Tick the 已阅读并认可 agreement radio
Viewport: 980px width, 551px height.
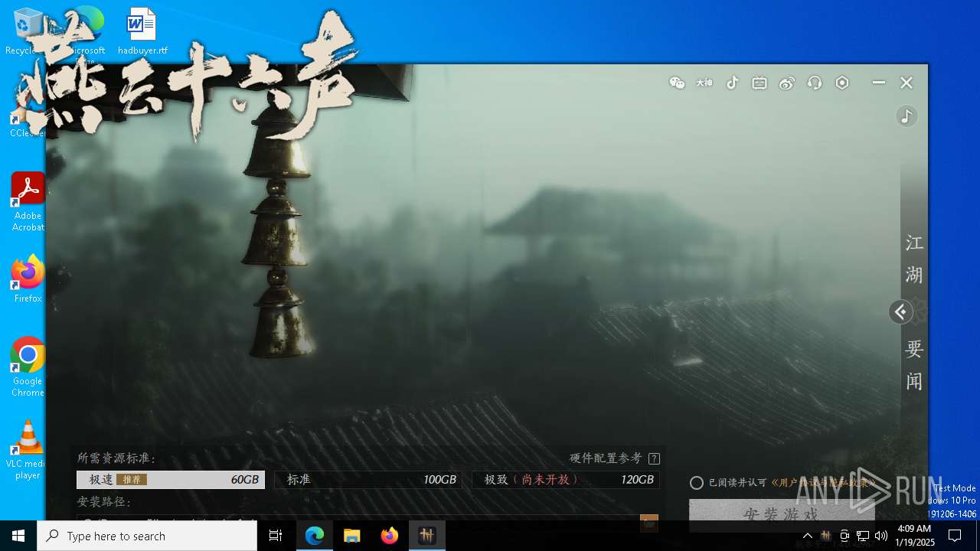[697, 483]
